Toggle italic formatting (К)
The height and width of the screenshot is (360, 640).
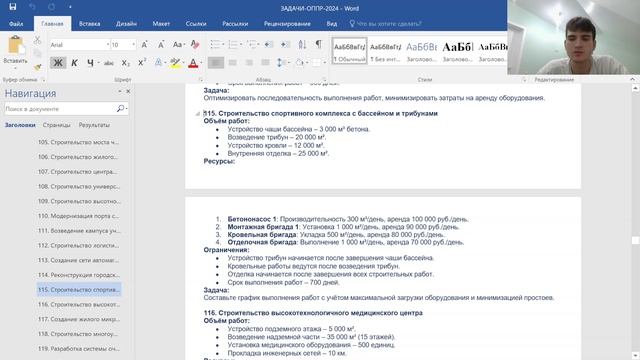[74, 62]
